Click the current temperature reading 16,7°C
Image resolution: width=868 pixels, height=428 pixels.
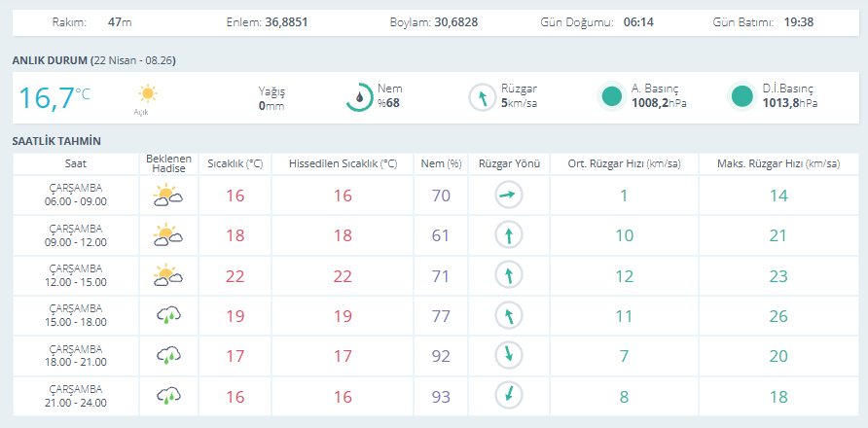click(54, 96)
